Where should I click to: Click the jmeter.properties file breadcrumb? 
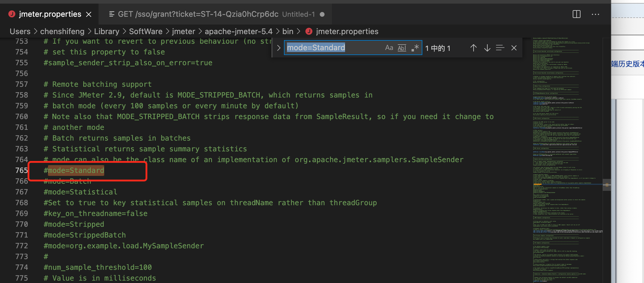(x=347, y=31)
